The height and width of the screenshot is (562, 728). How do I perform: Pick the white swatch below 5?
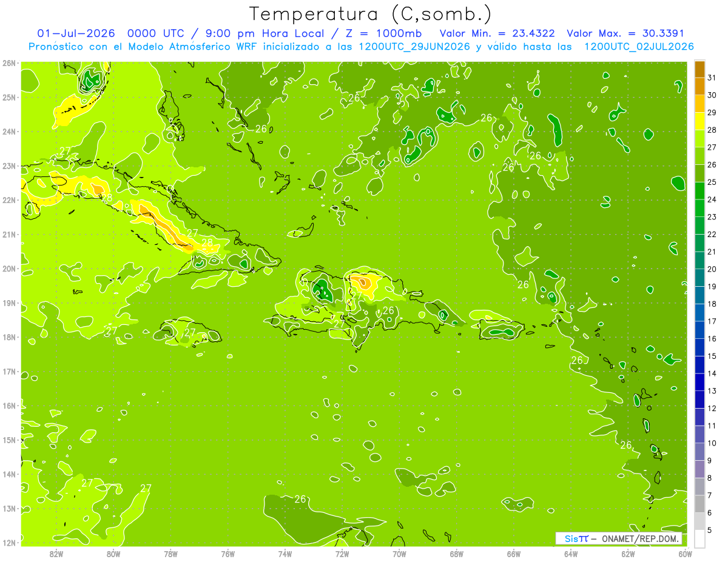[x=699, y=538]
